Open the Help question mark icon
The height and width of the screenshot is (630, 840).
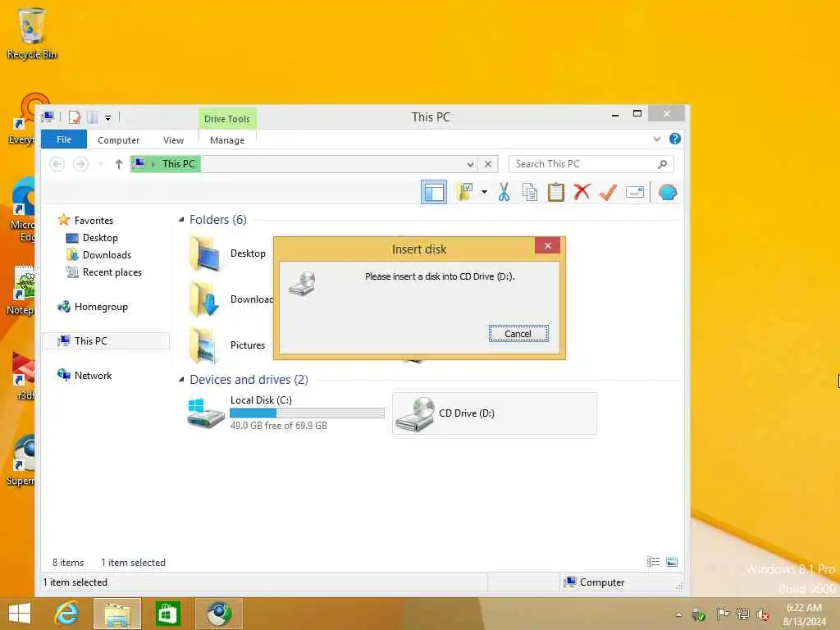674,139
